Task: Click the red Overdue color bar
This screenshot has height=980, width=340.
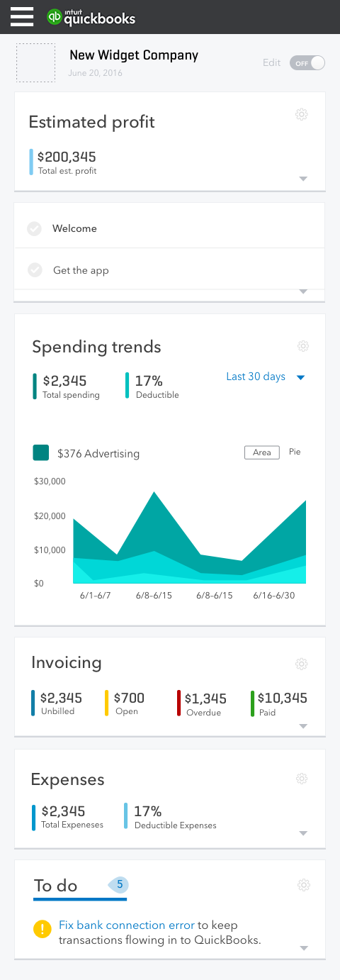Action: click(x=179, y=703)
